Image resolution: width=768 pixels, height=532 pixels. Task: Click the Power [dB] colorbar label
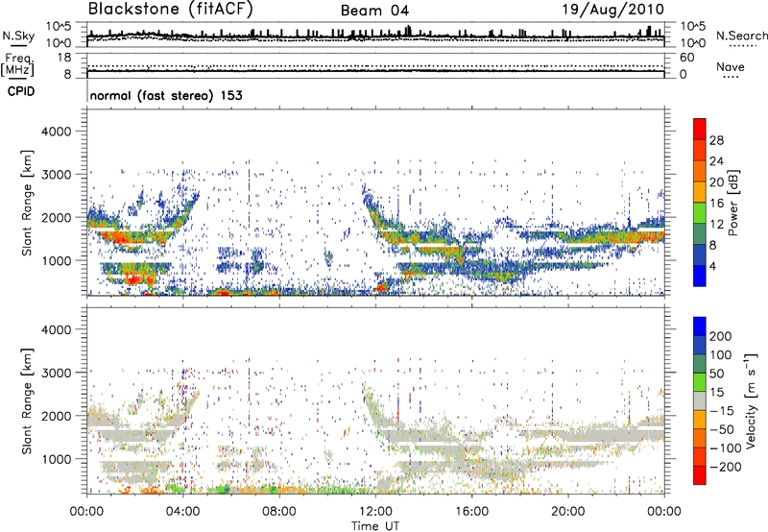coord(732,203)
